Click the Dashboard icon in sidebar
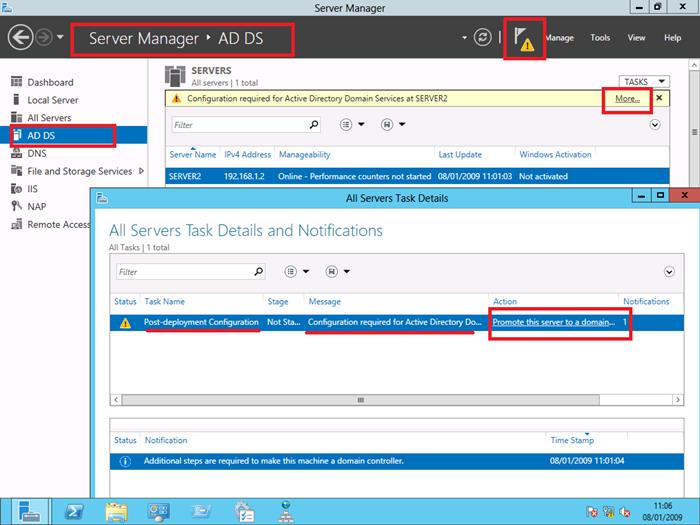Viewport: 700px width, 525px height. [17, 82]
